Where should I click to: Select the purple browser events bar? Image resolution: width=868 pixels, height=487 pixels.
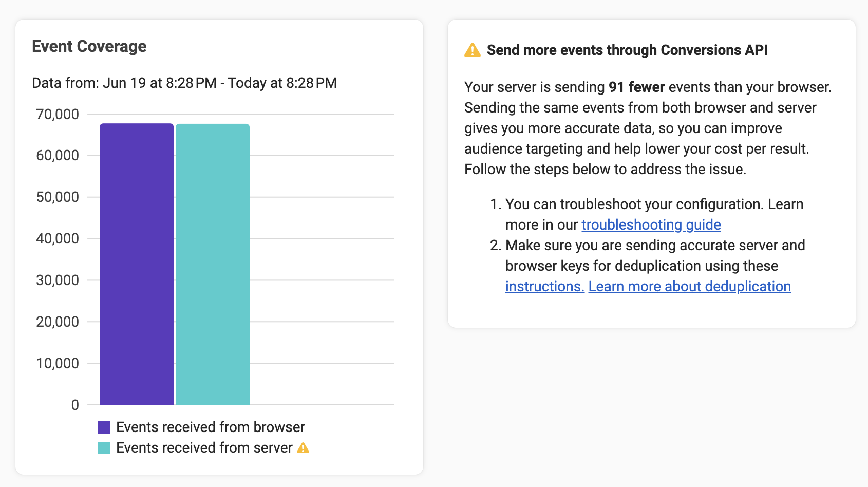pyautogui.click(x=137, y=264)
